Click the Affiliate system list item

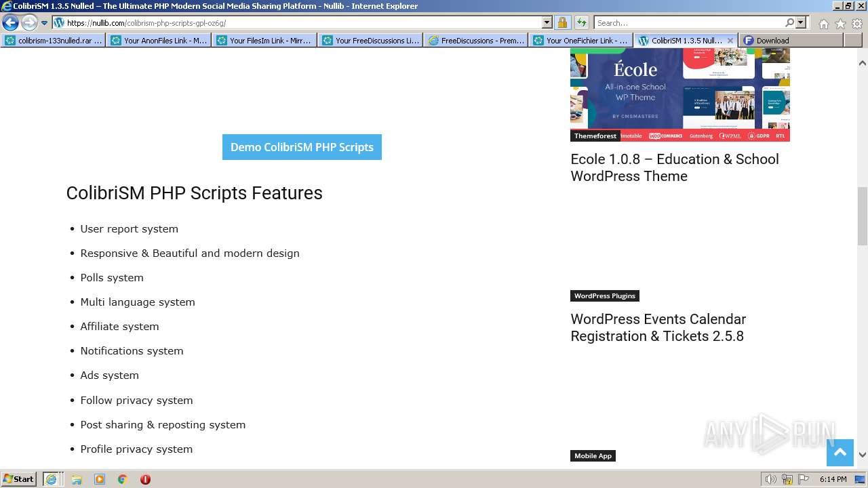point(119,327)
